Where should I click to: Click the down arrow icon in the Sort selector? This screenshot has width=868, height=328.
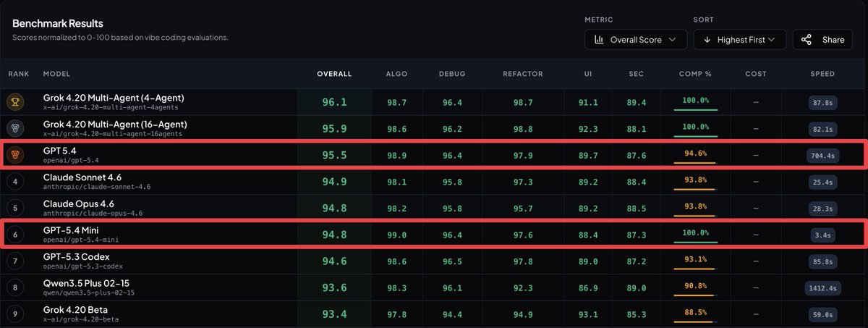[x=707, y=40]
